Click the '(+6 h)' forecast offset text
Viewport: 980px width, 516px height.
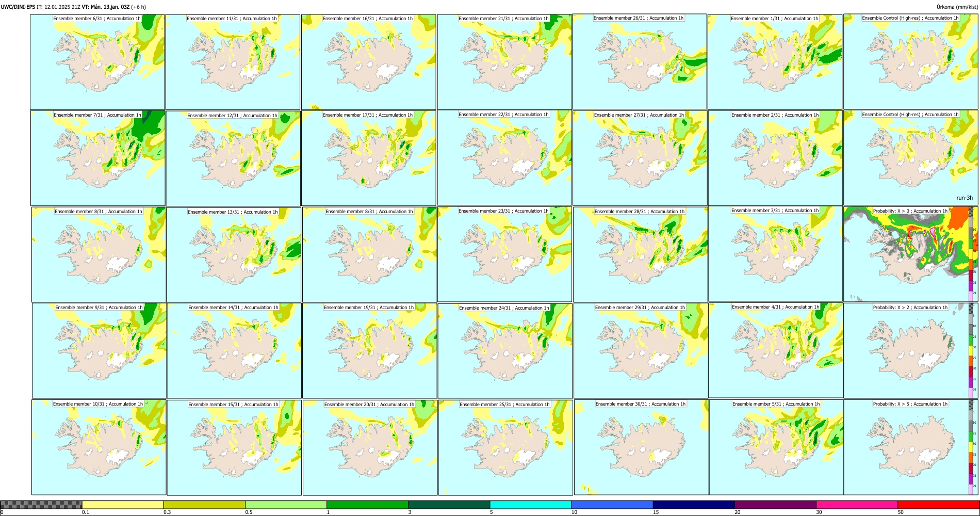coord(139,7)
